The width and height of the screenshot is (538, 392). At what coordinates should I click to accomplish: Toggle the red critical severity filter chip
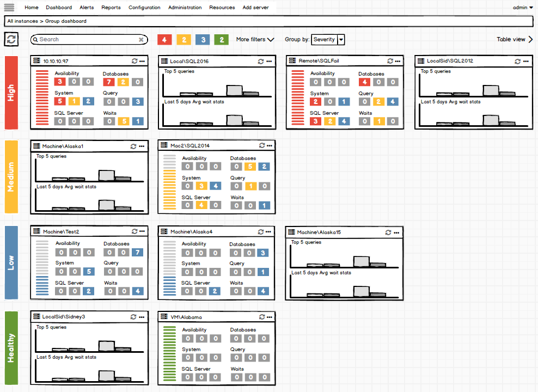coord(165,39)
